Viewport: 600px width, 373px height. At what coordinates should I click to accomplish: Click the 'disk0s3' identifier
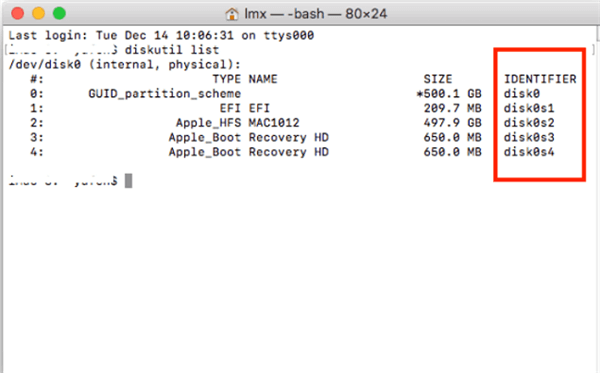point(529,137)
